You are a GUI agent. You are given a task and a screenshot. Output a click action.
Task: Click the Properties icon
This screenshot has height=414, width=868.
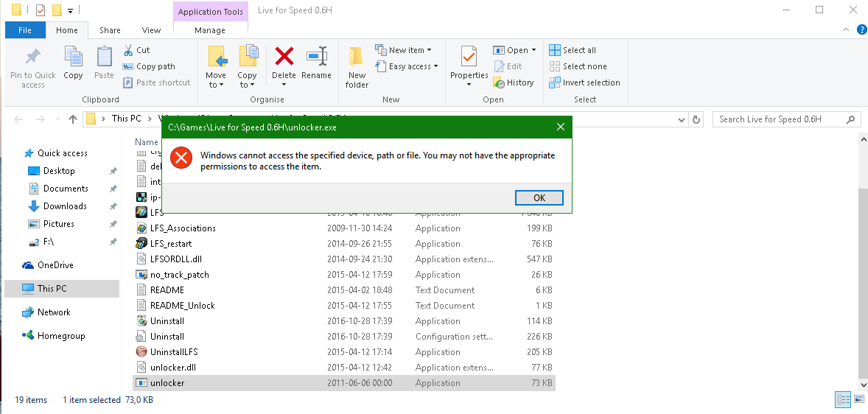[469, 57]
